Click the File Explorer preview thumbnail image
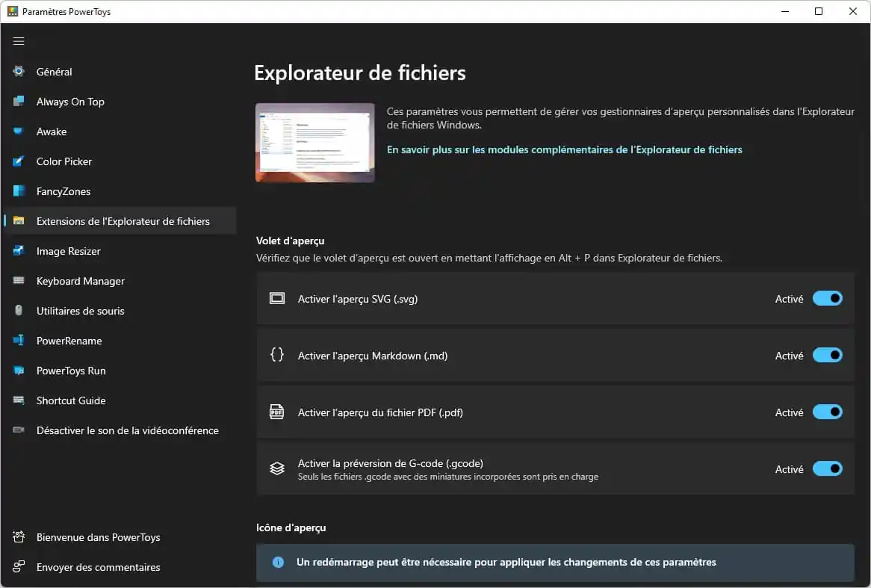 (x=315, y=142)
